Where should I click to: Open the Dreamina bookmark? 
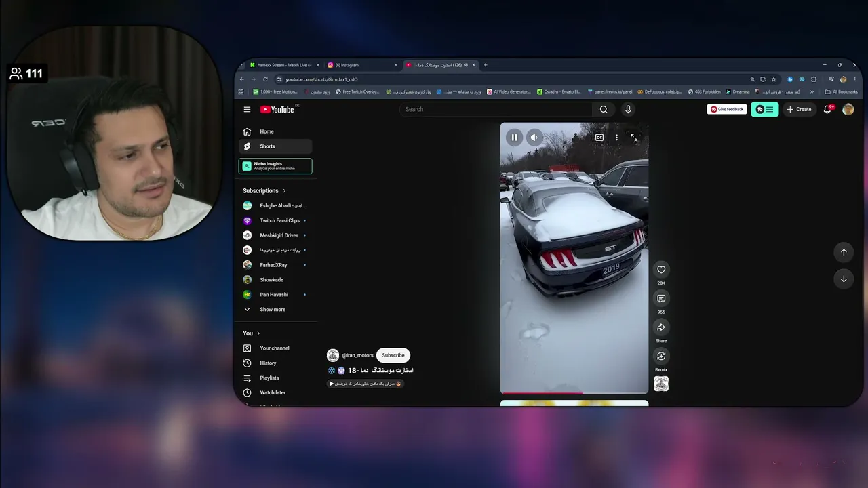click(x=738, y=91)
